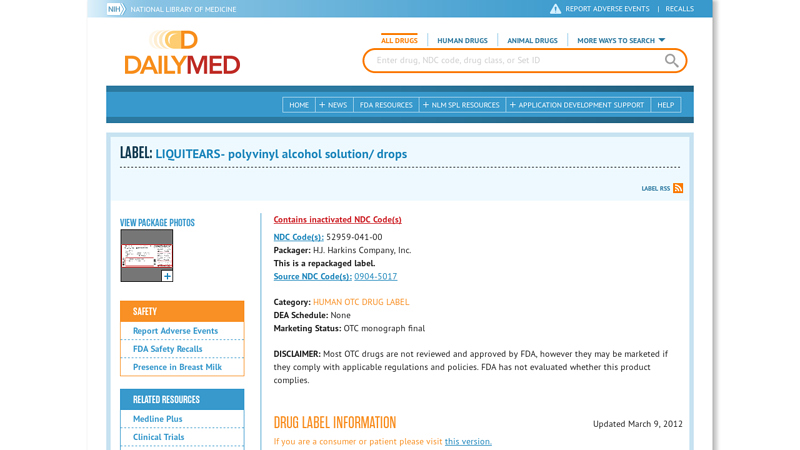Click the plus icon on package photo
This screenshot has height=450, width=800.
[x=167, y=276]
